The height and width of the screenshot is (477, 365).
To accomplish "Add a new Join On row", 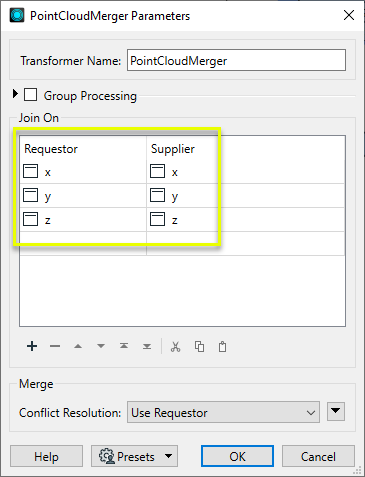I will [x=32, y=346].
